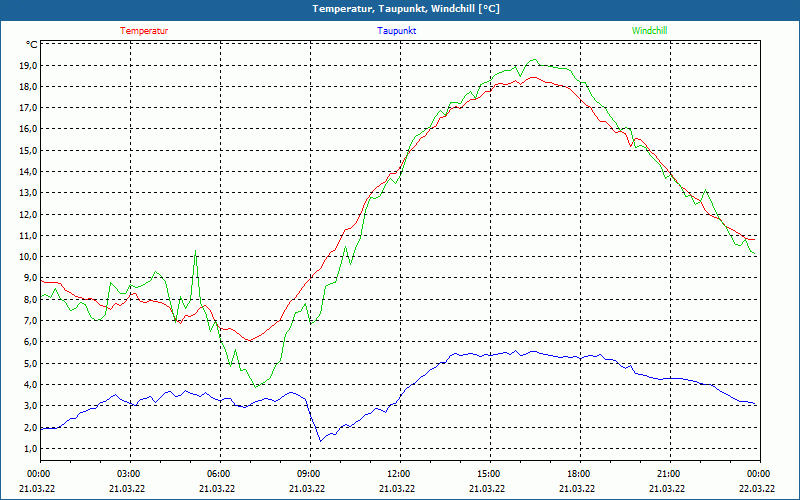The height and width of the screenshot is (500, 800).
Task: Click the chart title Temperatur, Taupunkt, Windchill
Action: [x=406, y=9]
